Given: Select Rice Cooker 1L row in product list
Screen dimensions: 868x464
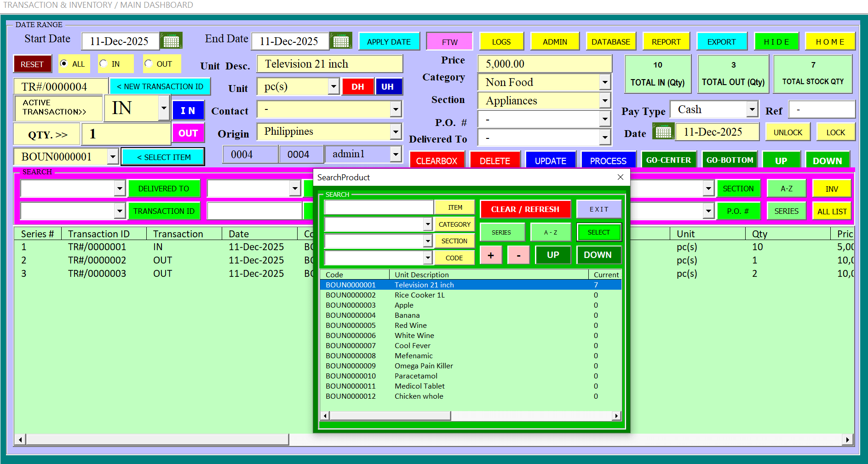Looking at the screenshot, I should pyautogui.click(x=471, y=295).
